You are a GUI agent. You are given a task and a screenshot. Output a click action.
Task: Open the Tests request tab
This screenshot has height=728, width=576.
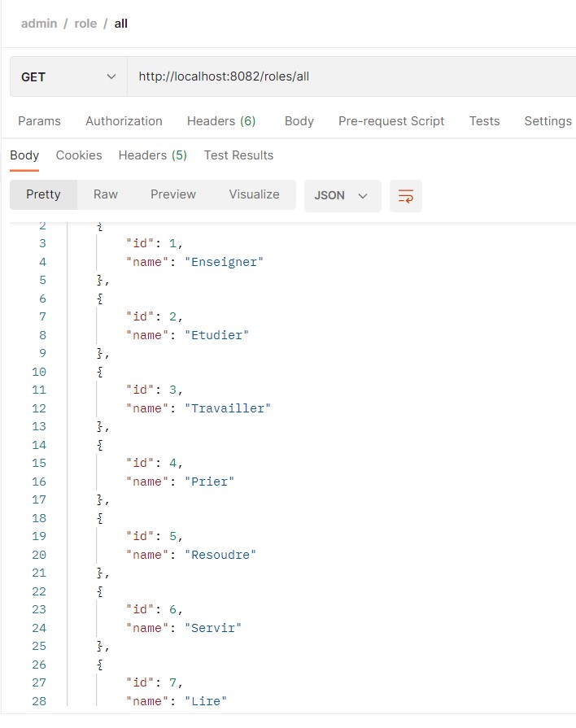click(484, 120)
